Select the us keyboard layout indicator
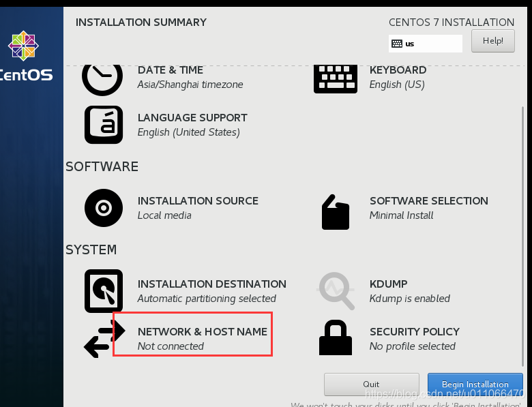Viewport: 532px width, 407px height. [426, 44]
